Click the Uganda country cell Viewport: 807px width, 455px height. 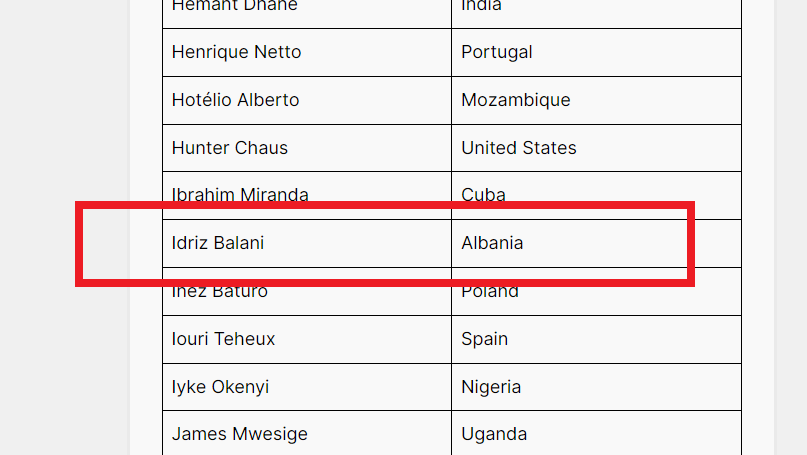pos(596,433)
